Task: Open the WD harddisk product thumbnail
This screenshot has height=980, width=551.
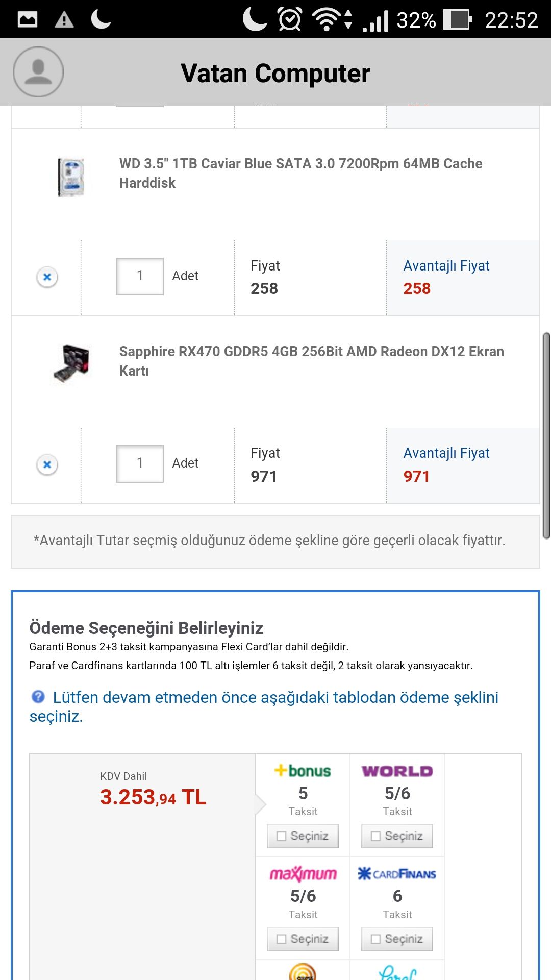Action: pyautogui.click(x=70, y=177)
